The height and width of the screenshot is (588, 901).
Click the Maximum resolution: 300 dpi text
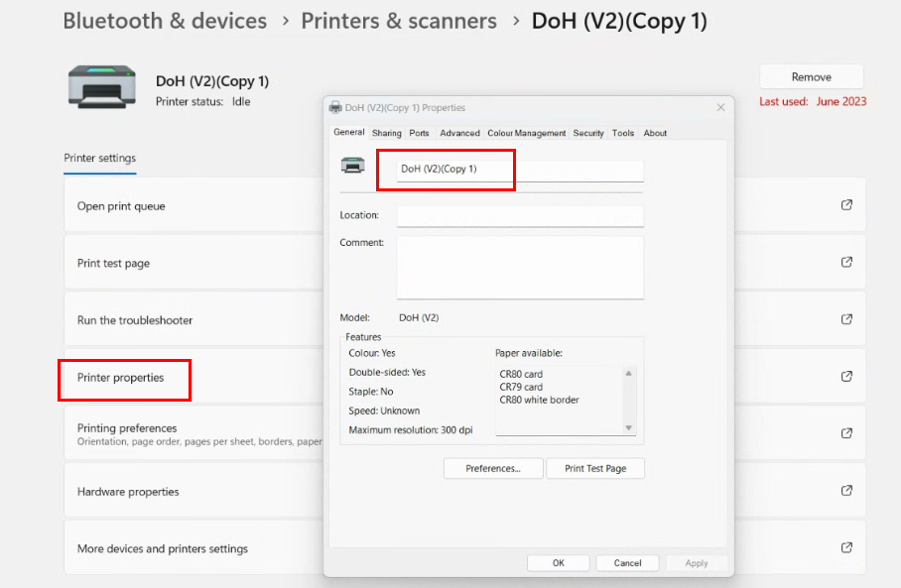[410, 430]
